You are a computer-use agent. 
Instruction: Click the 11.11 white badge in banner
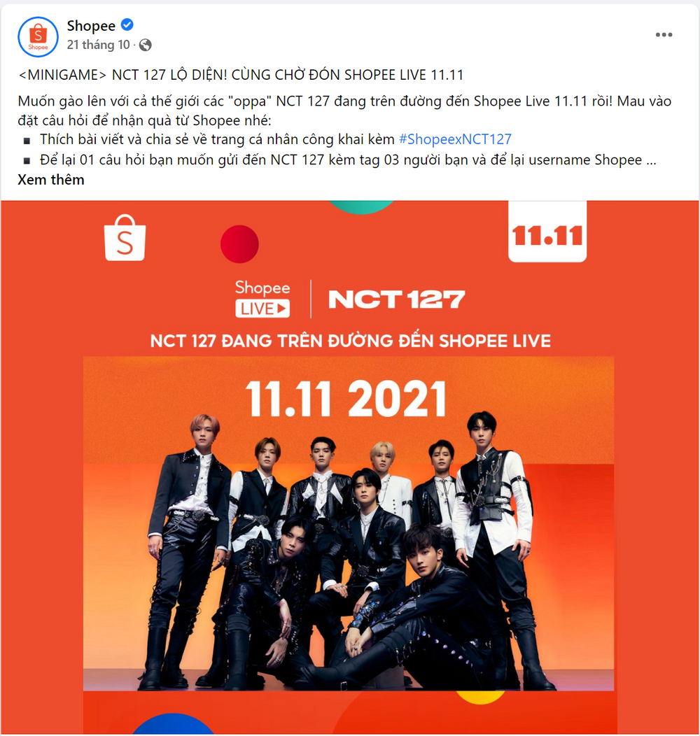(x=547, y=232)
